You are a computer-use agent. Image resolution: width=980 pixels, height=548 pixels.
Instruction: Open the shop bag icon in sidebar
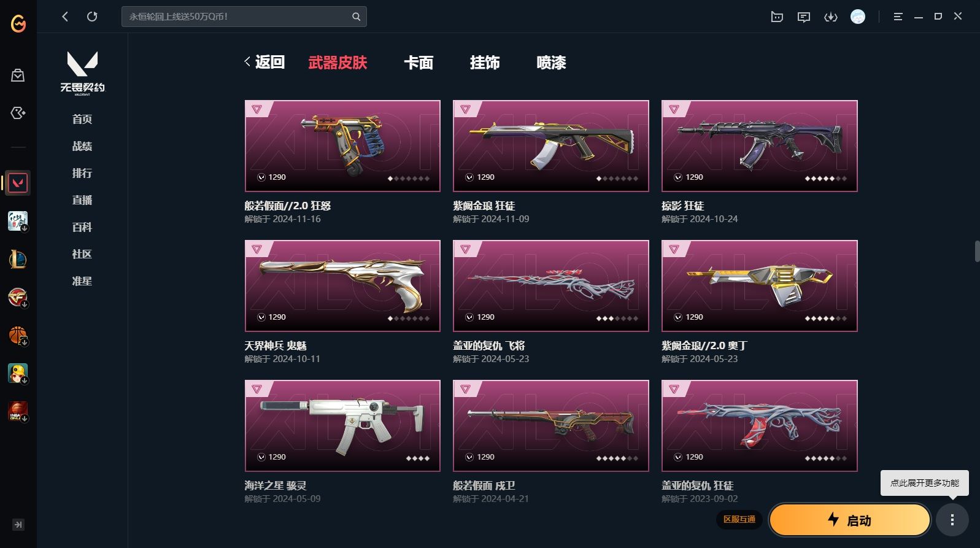point(18,75)
